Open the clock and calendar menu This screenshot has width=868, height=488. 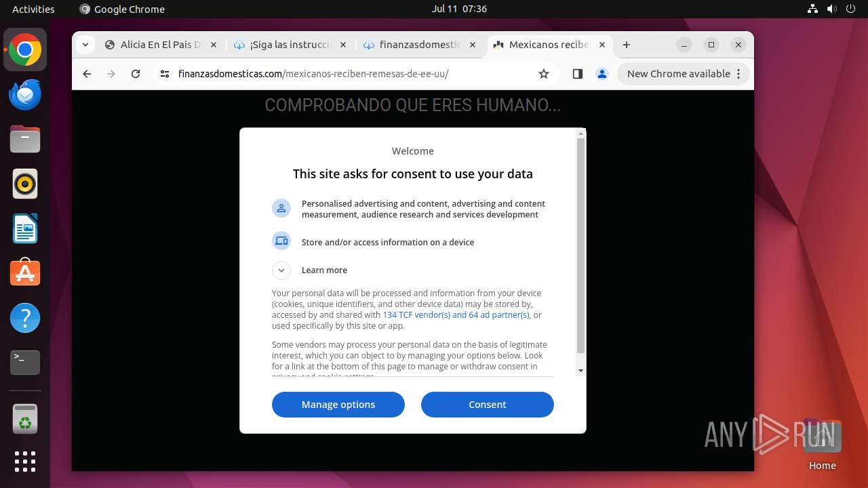pos(459,9)
